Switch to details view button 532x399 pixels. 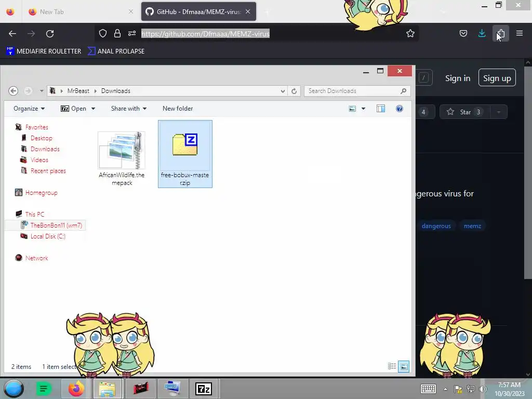tap(392, 366)
